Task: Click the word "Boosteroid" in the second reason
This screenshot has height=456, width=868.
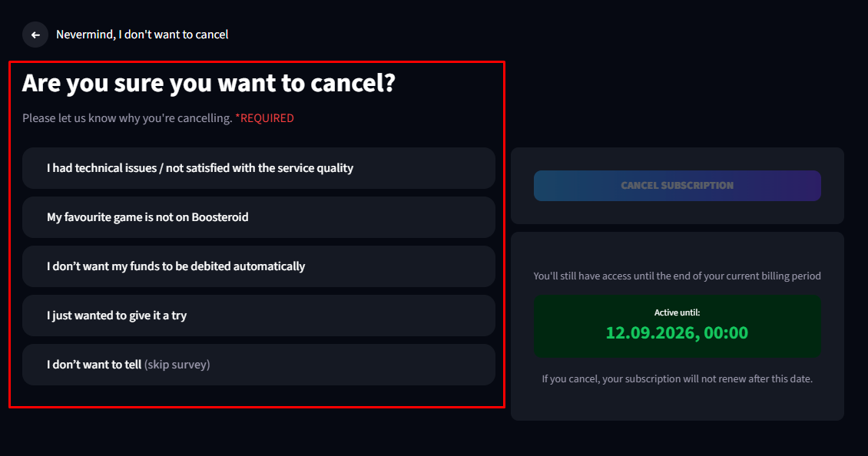Action: click(220, 217)
